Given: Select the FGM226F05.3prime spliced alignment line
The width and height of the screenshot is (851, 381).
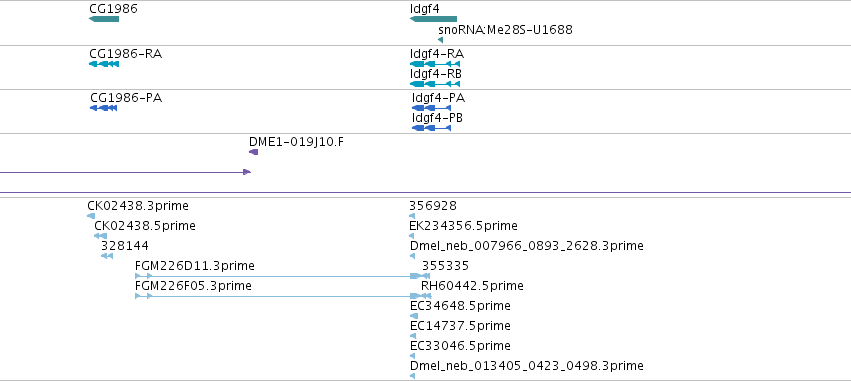Looking at the screenshot, I should 283,296.
